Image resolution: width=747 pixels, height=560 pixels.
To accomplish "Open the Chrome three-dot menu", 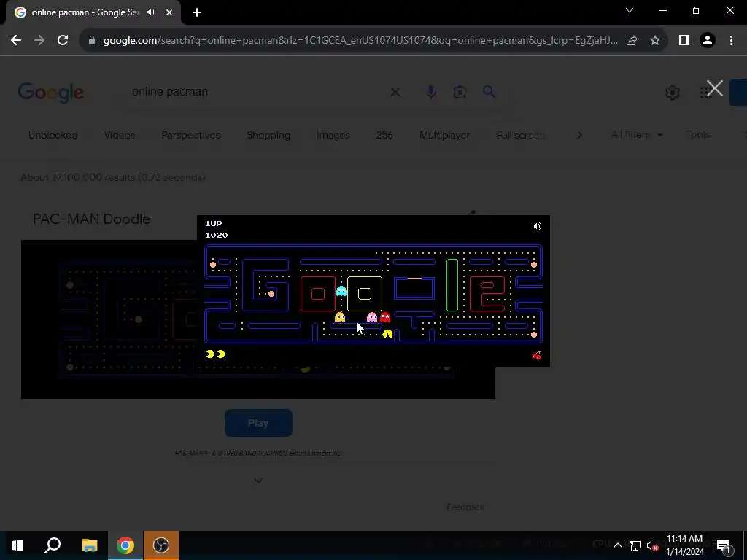I will (x=731, y=41).
